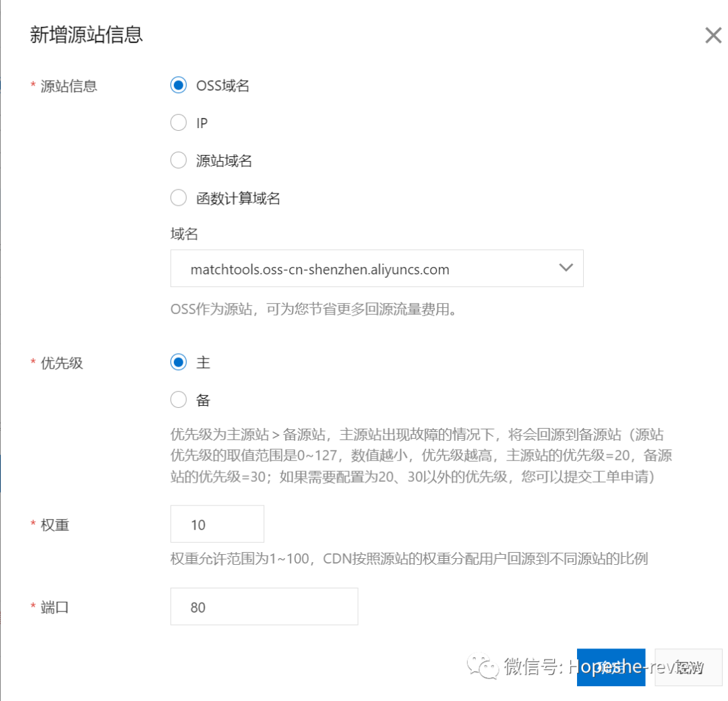Select the 函数计算域名 radio button
The width and height of the screenshot is (728, 701).
pos(178,197)
